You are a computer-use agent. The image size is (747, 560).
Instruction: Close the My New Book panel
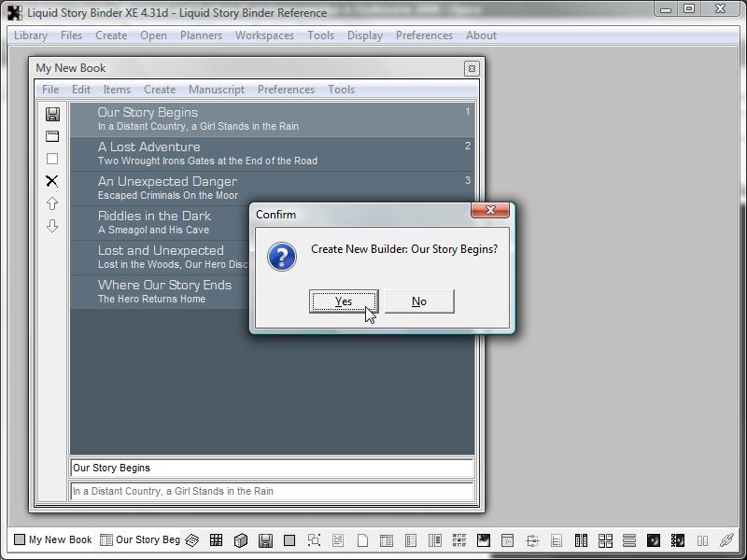pos(472,68)
